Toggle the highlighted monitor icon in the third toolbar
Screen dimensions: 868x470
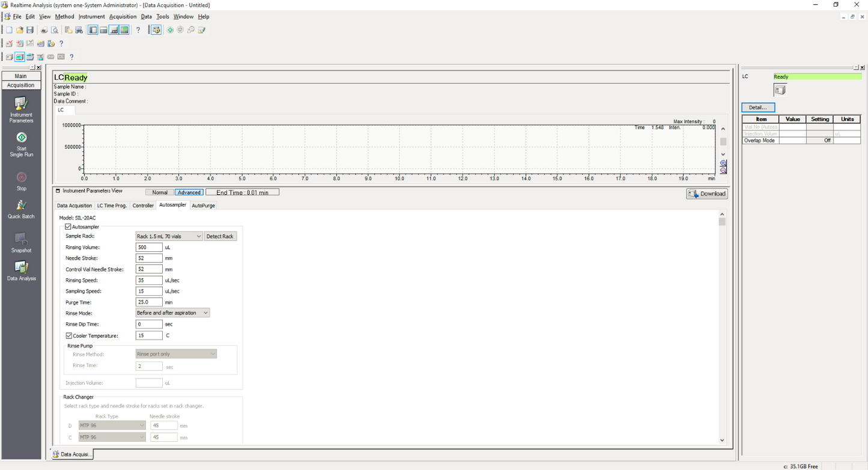click(19, 57)
